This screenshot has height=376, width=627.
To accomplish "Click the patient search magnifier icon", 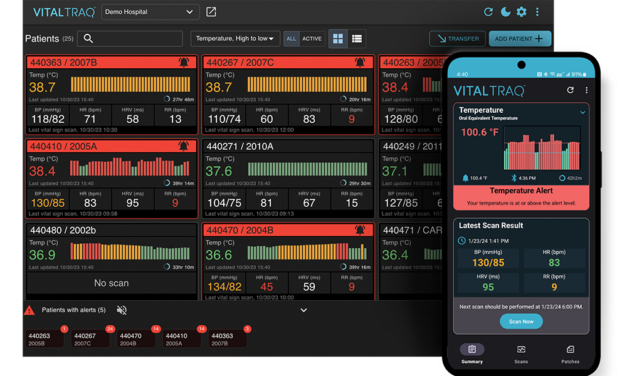I will [x=88, y=38].
